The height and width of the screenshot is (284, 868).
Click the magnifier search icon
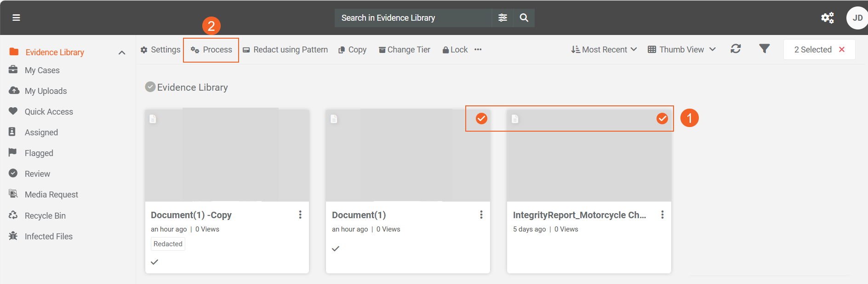(524, 17)
